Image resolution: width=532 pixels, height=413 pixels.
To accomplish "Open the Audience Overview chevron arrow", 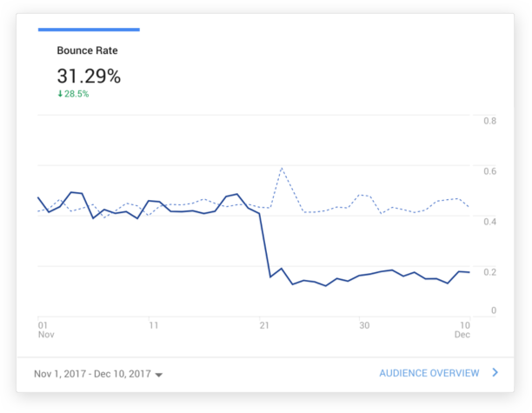I will 495,373.
